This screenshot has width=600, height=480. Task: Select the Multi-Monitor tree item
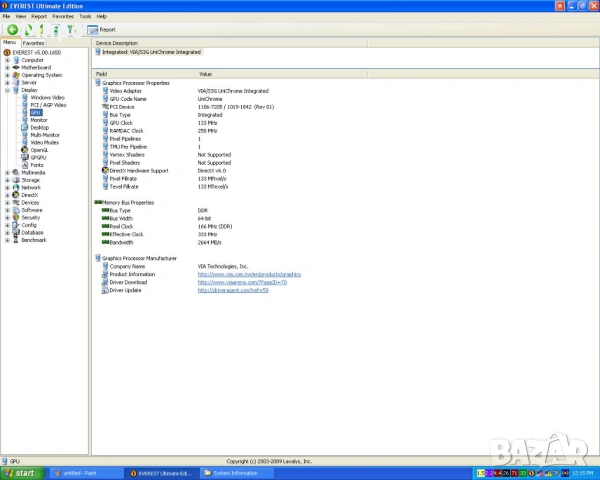pyautogui.click(x=45, y=135)
